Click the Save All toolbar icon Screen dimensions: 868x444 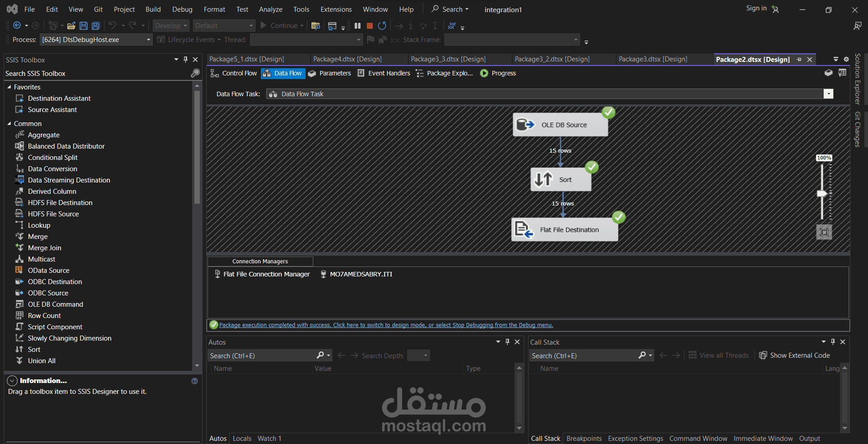[x=96, y=26]
